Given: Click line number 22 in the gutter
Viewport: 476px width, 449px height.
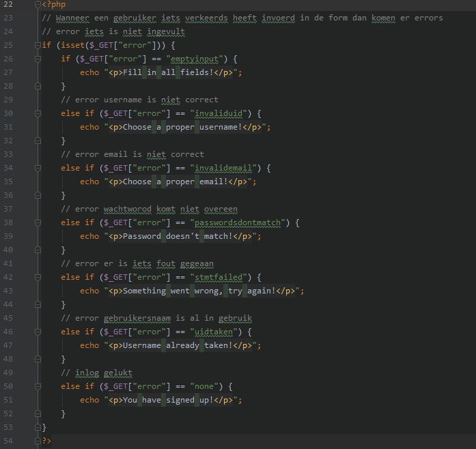Looking at the screenshot, I should 8,4.
